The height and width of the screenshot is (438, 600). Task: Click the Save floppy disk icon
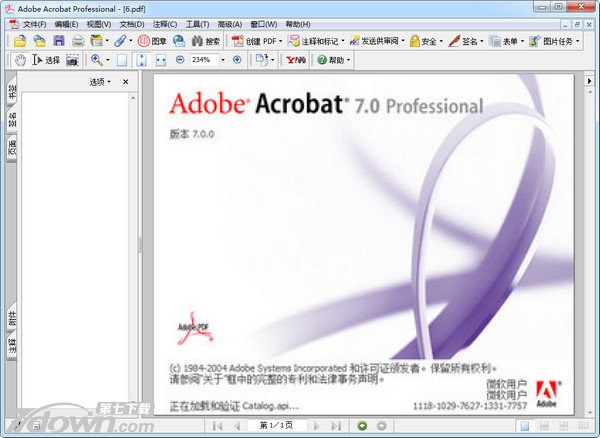pyautogui.click(x=58, y=41)
